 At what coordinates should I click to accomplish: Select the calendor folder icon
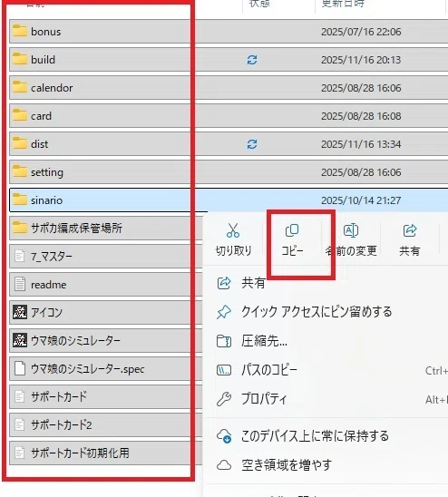click(x=20, y=87)
